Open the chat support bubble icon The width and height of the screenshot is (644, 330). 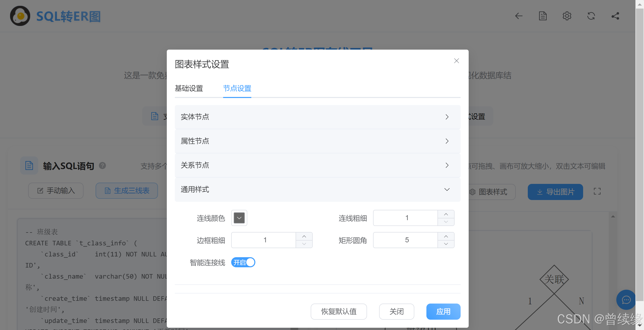click(626, 300)
